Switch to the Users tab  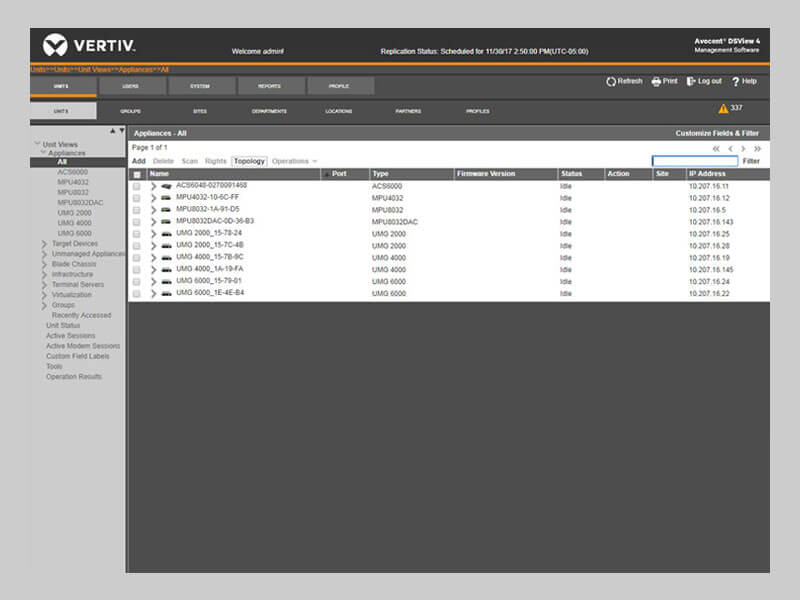click(131, 86)
